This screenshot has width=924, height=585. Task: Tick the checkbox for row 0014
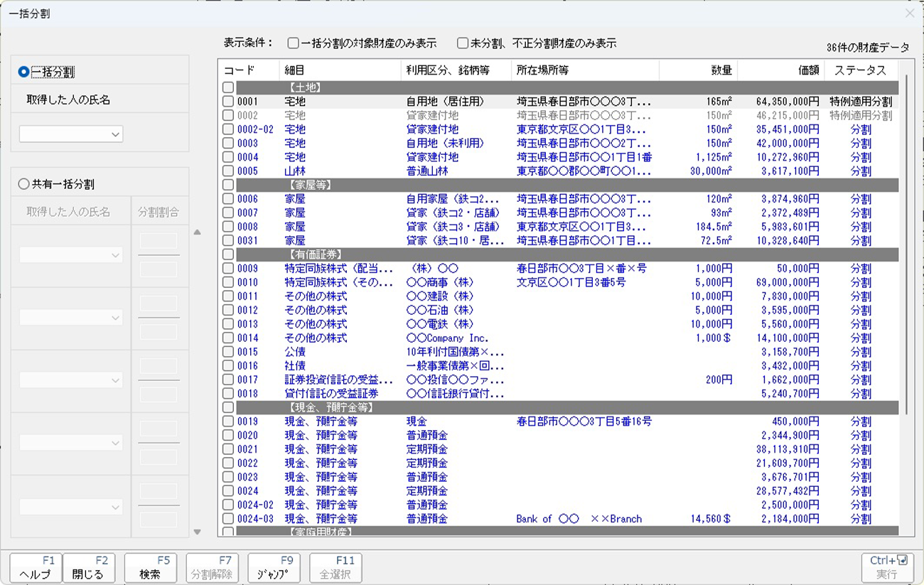coord(227,338)
